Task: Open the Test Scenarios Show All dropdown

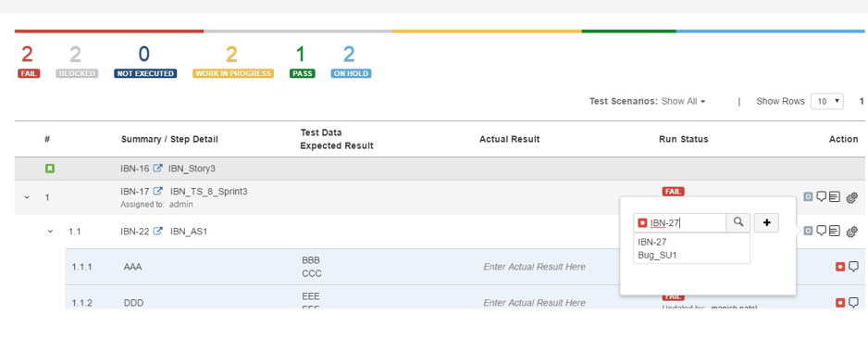Action: pos(684,102)
